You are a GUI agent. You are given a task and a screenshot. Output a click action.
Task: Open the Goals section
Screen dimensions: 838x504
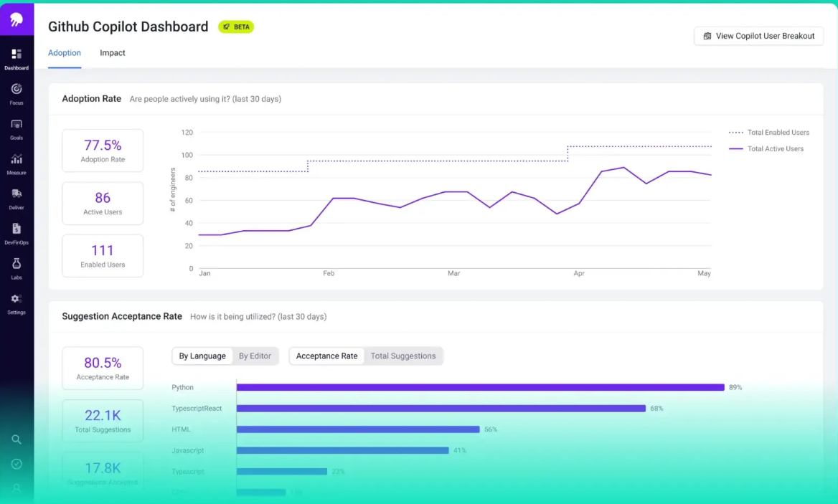point(16,128)
